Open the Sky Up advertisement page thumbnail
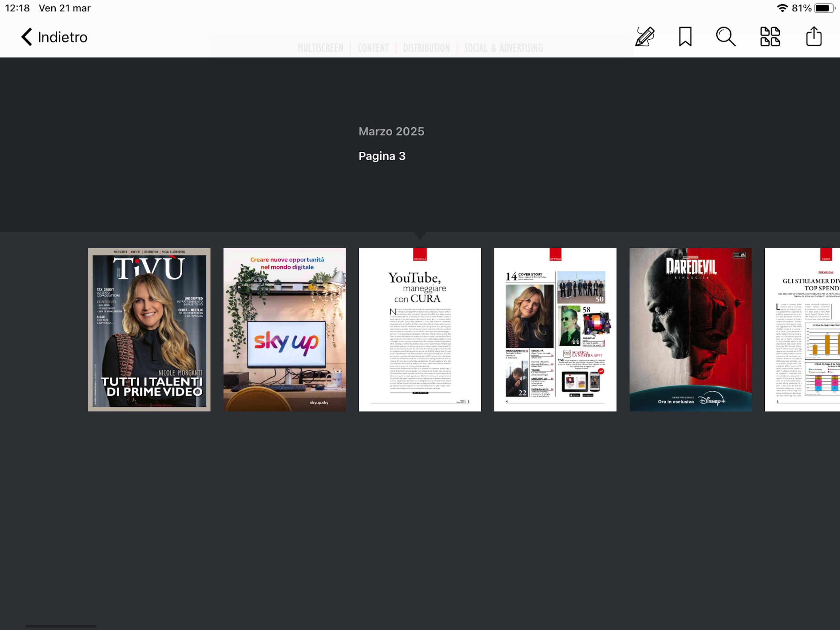Viewport: 840px width, 630px height. point(284,329)
